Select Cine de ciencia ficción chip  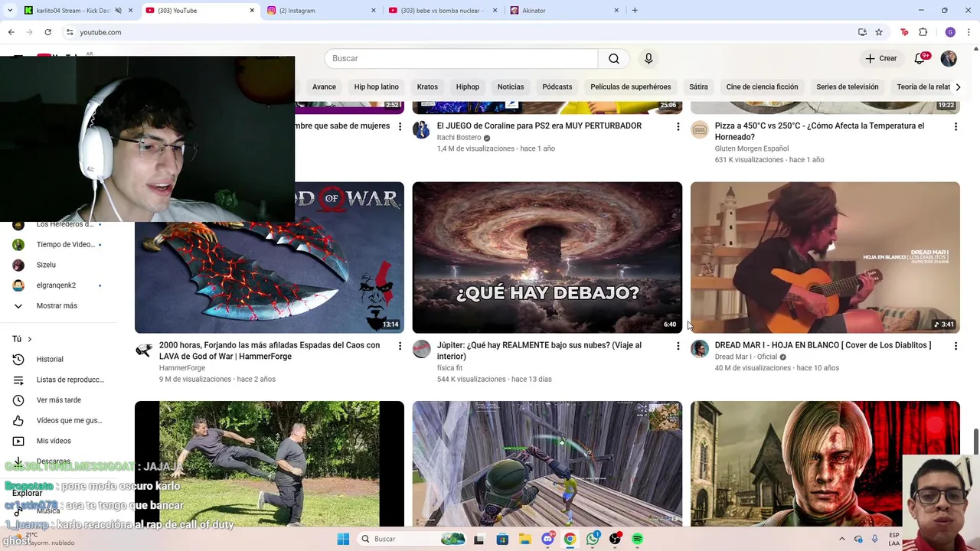tap(762, 87)
